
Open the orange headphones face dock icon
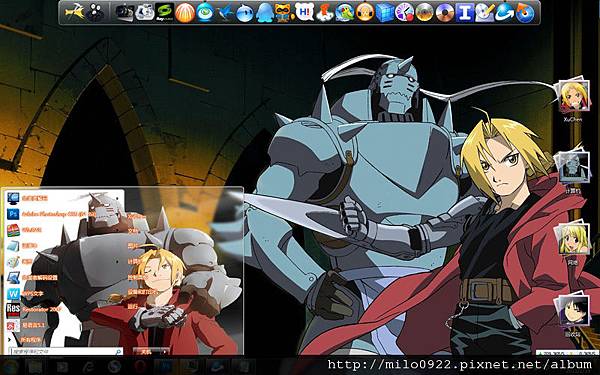(365, 13)
